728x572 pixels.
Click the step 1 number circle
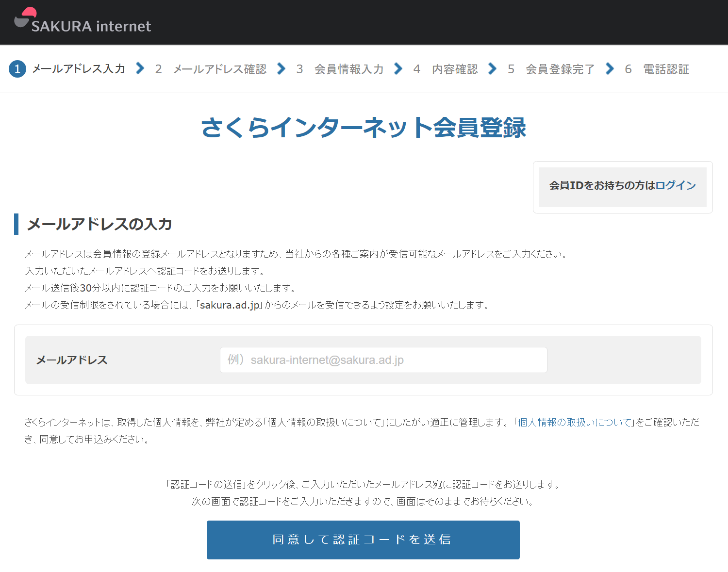17,69
